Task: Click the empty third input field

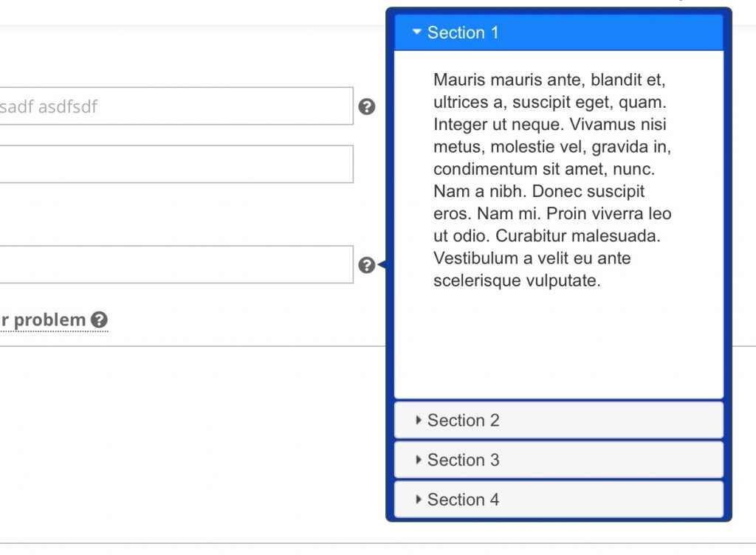Action: (x=177, y=264)
